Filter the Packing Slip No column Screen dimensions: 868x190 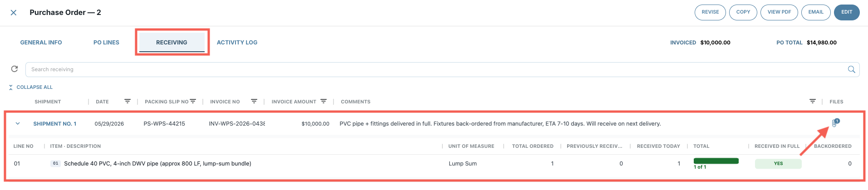[x=193, y=102]
